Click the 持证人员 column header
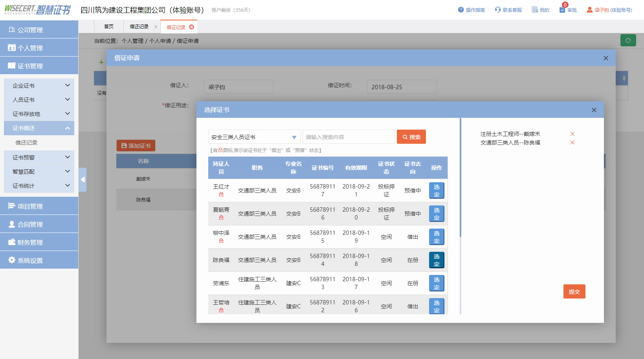This screenshot has width=644, height=359. (221, 168)
